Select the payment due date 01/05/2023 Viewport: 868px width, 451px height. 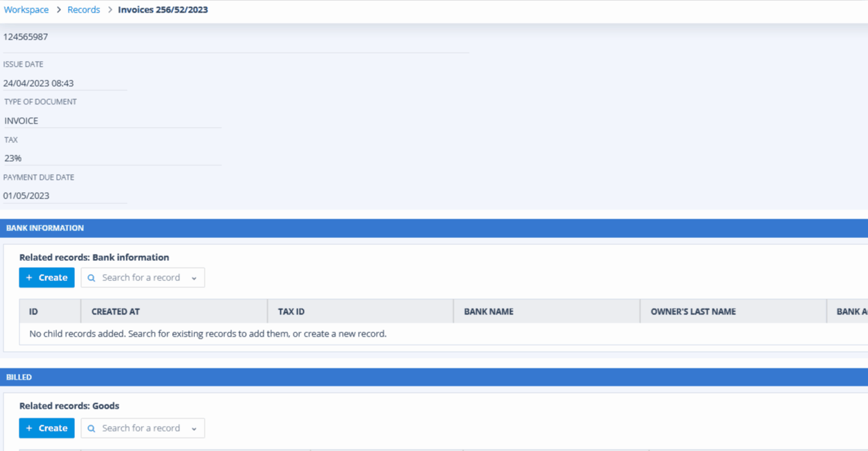tap(26, 196)
